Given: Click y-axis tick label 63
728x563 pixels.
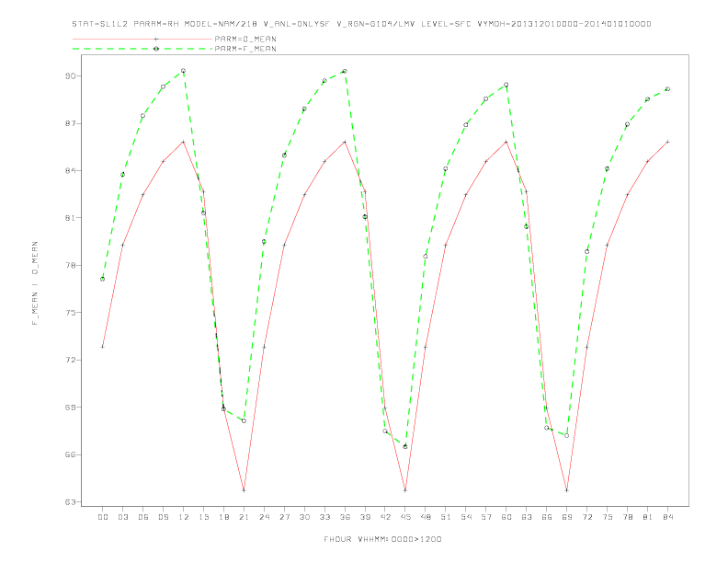Looking at the screenshot, I should coord(73,502).
